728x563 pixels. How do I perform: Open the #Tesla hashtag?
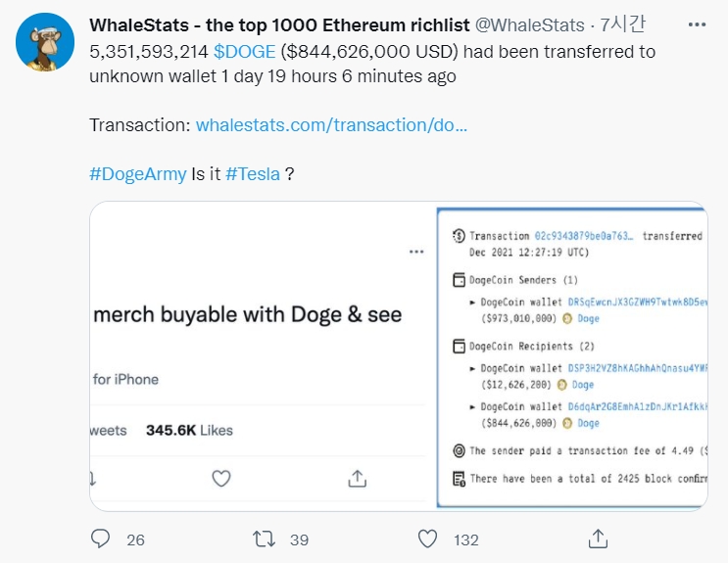coord(253,174)
